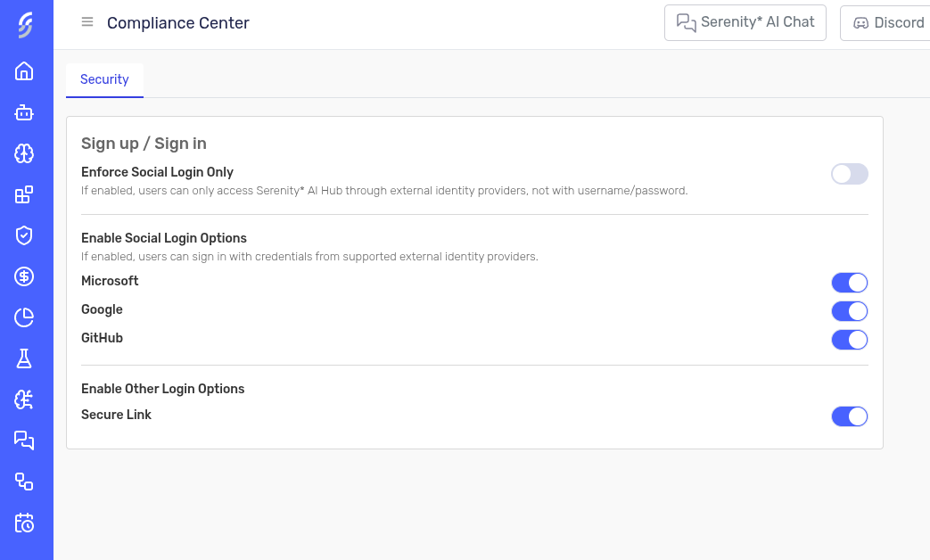Open the chat bubbles icon in sidebar
Screen dimensions: 930x560
pyautogui.click(x=24, y=441)
